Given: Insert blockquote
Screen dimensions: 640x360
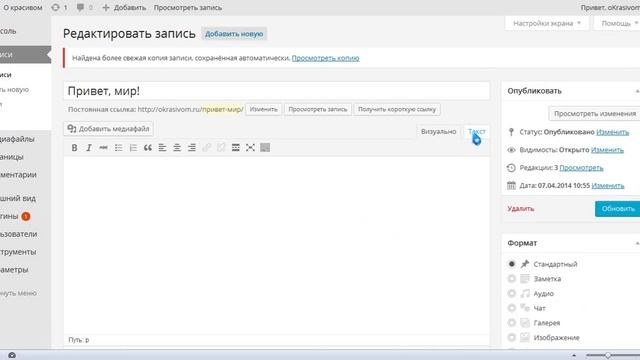Looking at the screenshot, I should click(x=148, y=148).
